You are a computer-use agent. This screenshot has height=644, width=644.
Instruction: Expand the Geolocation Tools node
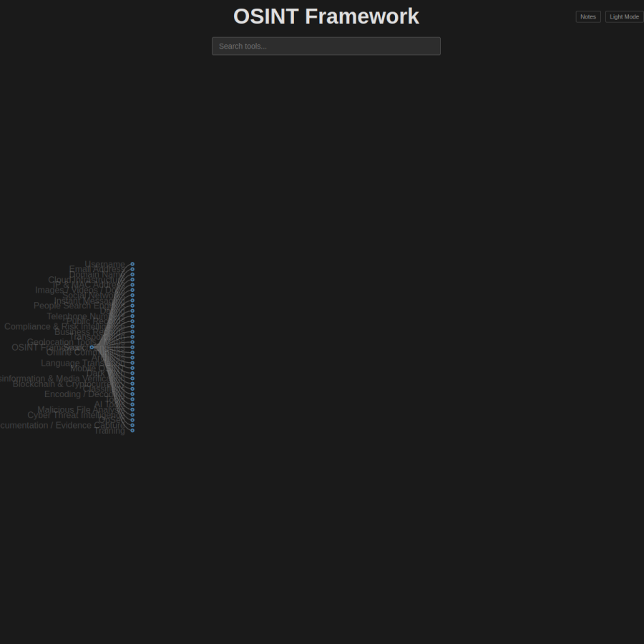[x=132, y=342]
